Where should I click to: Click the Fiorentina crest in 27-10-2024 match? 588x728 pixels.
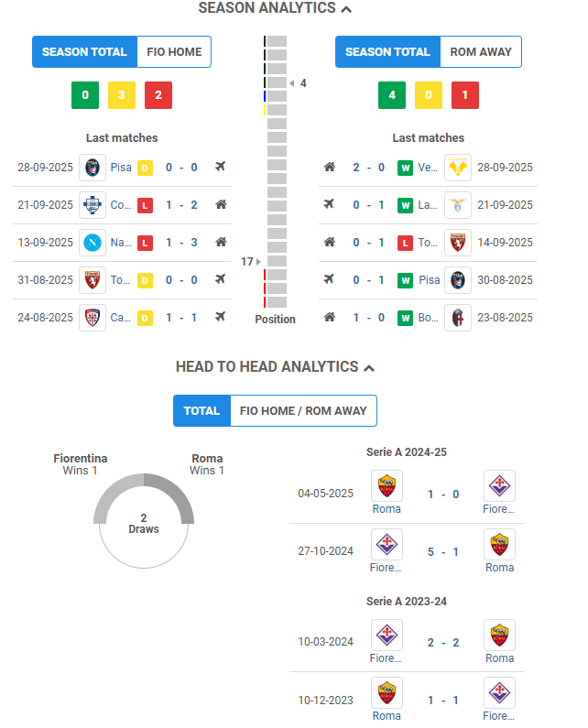(x=387, y=544)
